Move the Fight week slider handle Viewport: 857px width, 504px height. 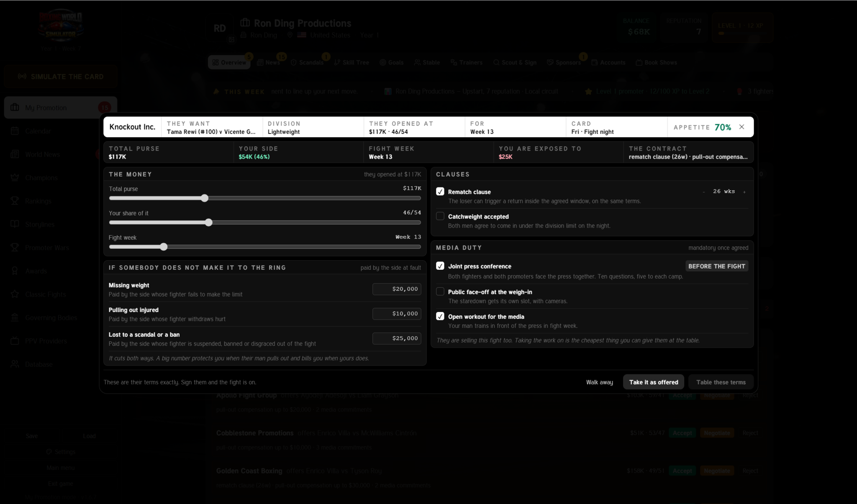[x=164, y=247]
